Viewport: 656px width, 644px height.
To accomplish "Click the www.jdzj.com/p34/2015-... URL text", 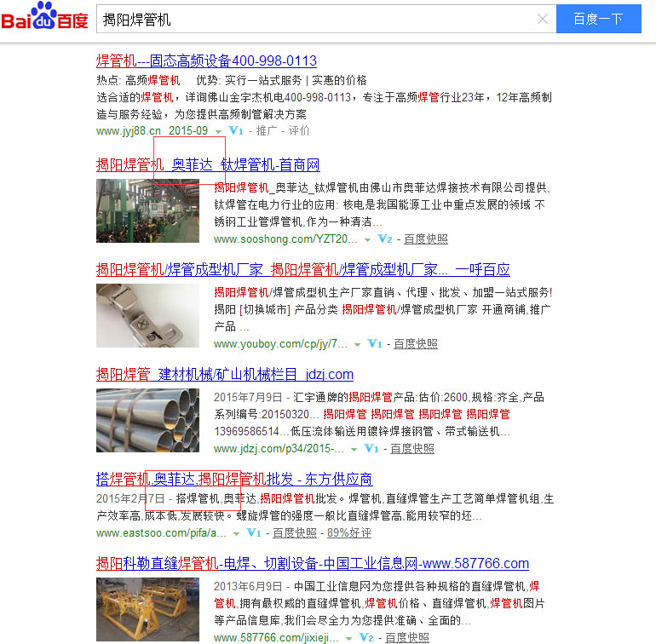I will click(279, 449).
